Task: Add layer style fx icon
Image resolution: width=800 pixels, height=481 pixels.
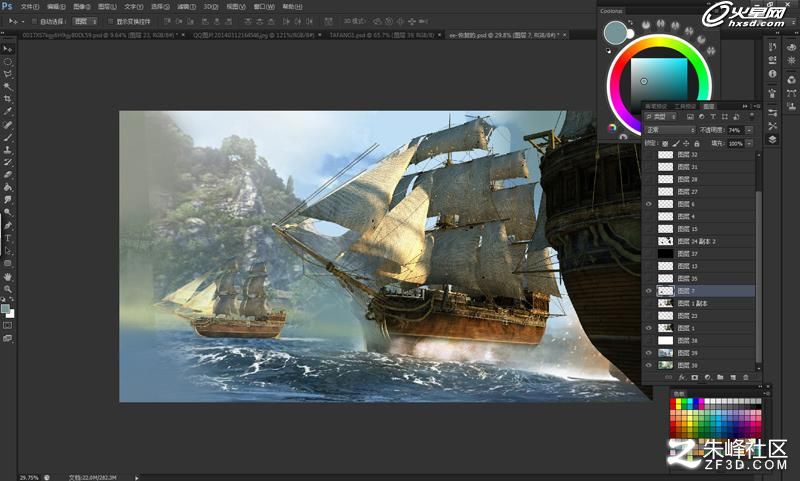Action: [x=682, y=377]
